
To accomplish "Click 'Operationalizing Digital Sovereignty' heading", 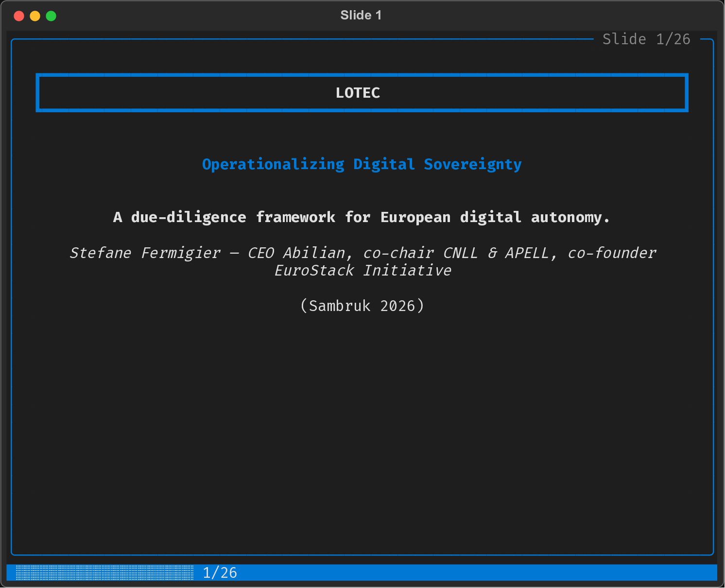I will click(362, 164).
